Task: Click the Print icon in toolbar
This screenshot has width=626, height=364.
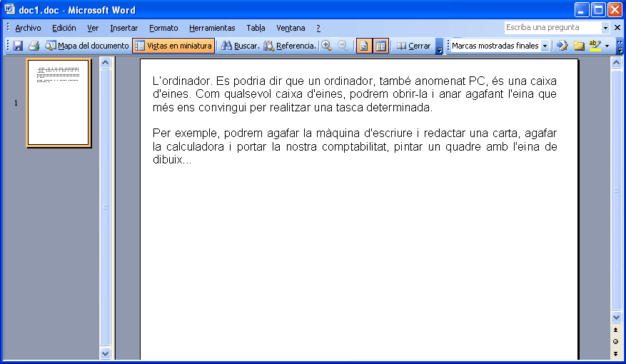Action: 34,46
